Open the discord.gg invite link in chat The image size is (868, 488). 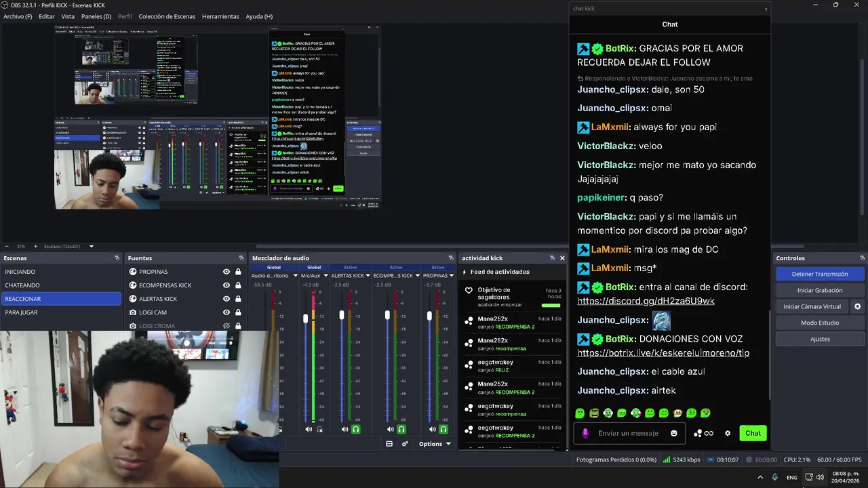[646, 301]
